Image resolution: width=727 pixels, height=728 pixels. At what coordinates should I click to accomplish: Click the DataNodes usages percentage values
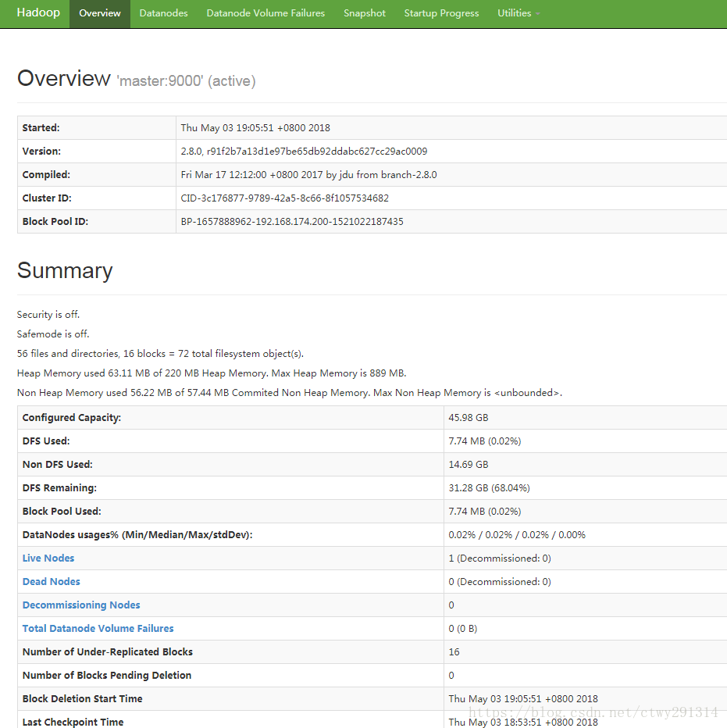point(517,535)
